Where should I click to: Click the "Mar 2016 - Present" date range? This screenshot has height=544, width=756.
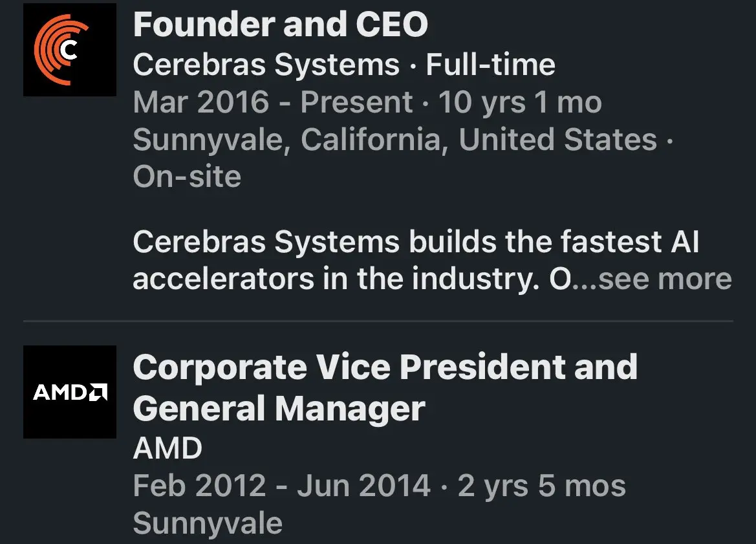(x=272, y=102)
